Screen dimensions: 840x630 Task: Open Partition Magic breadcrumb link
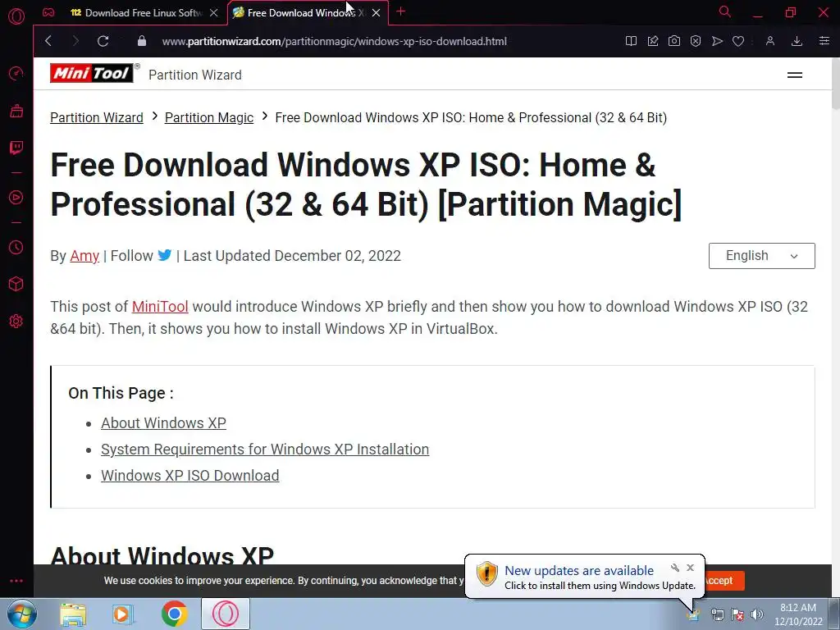click(x=209, y=117)
